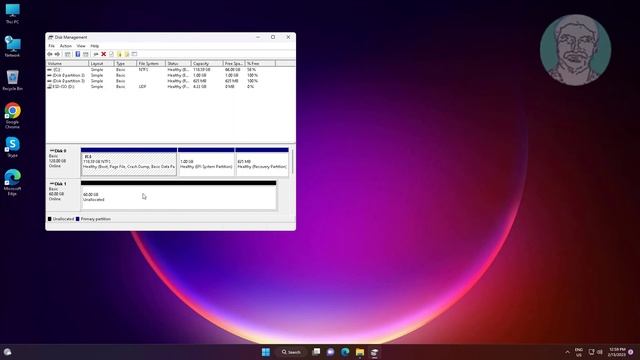Select the Disk 1 label box

tap(63, 195)
